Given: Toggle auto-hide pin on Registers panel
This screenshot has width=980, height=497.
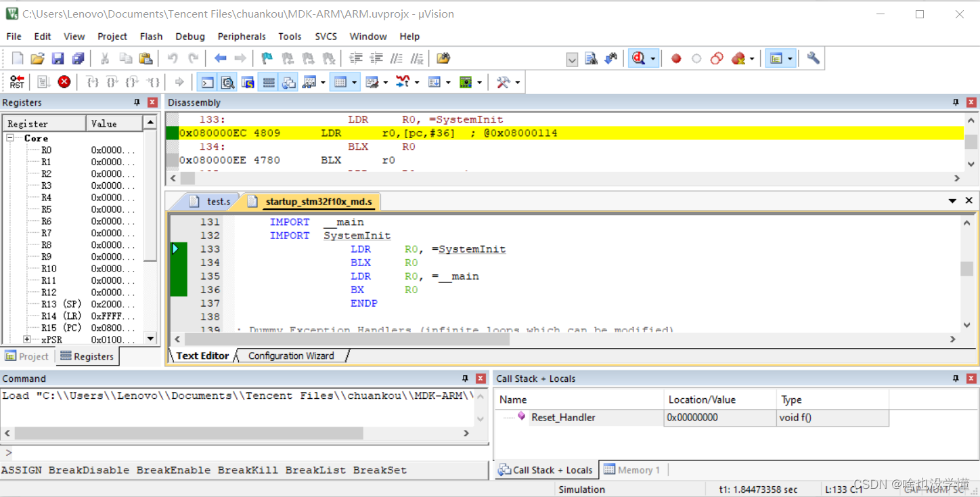Looking at the screenshot, I should point(137,102).
